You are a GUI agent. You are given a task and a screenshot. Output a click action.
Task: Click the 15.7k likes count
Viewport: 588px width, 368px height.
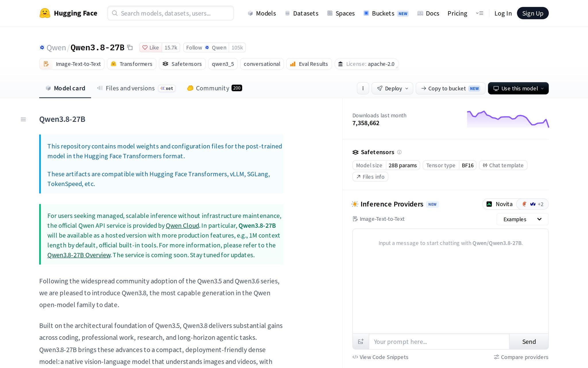pos(171,47)
